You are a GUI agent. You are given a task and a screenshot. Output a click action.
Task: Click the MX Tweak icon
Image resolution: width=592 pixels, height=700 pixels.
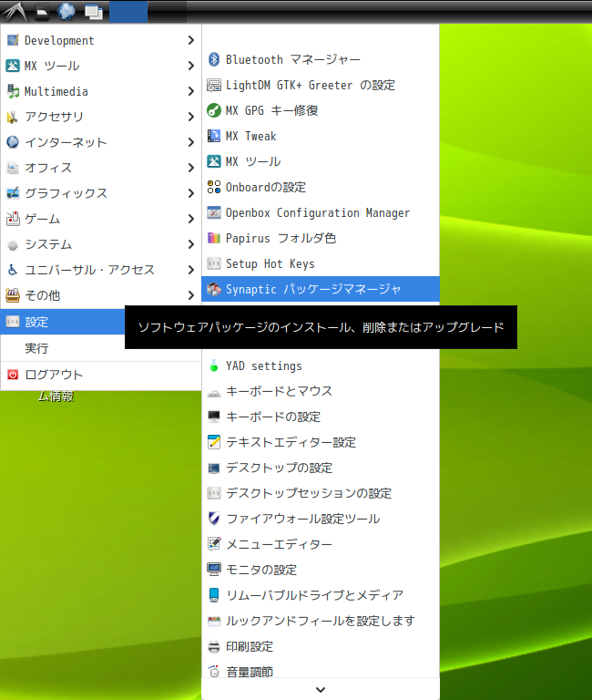click(x=214, y=136)
